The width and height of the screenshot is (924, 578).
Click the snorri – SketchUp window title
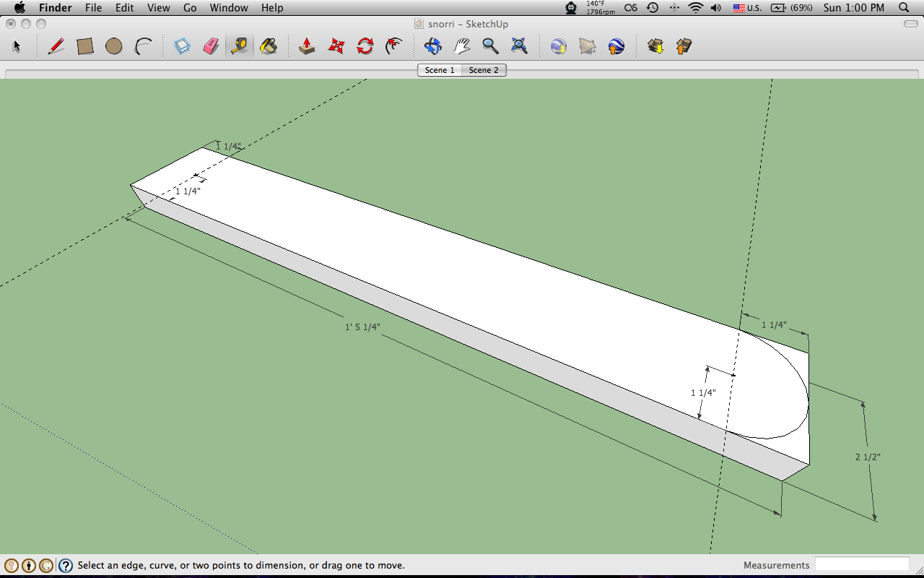tap(468, 24)
